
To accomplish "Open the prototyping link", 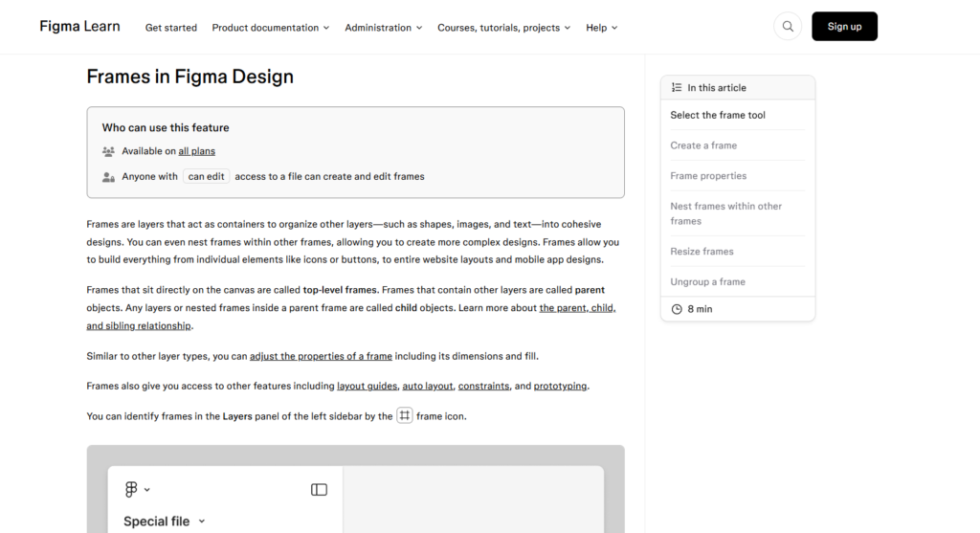I will [x=560, y=387].
